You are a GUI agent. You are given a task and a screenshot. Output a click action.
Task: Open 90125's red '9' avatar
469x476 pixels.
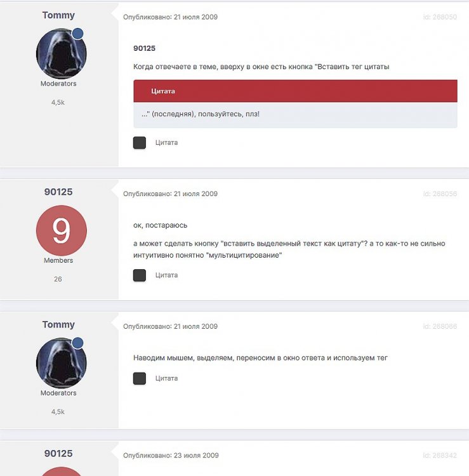(62, 230)
